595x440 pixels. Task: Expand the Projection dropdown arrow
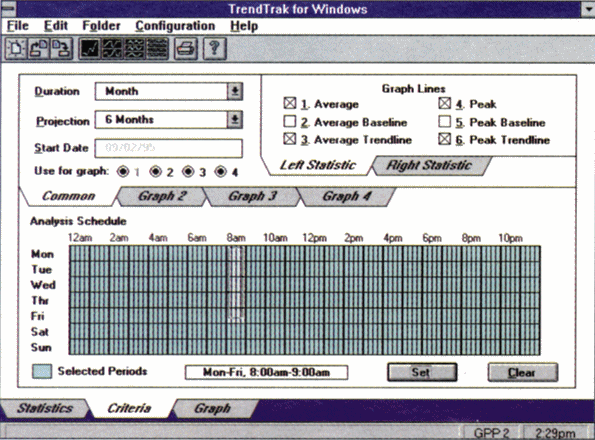pyautogui.click(x=235, y=120)
